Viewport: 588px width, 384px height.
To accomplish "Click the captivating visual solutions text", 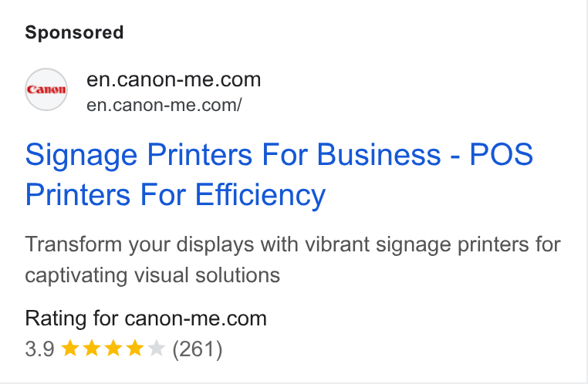I will coord(153,275).
